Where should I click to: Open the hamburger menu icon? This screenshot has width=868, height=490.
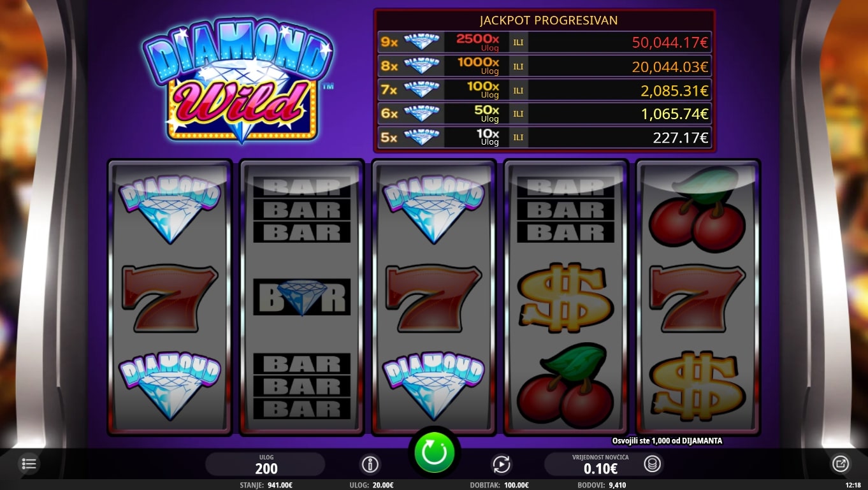tap(29, 464)
